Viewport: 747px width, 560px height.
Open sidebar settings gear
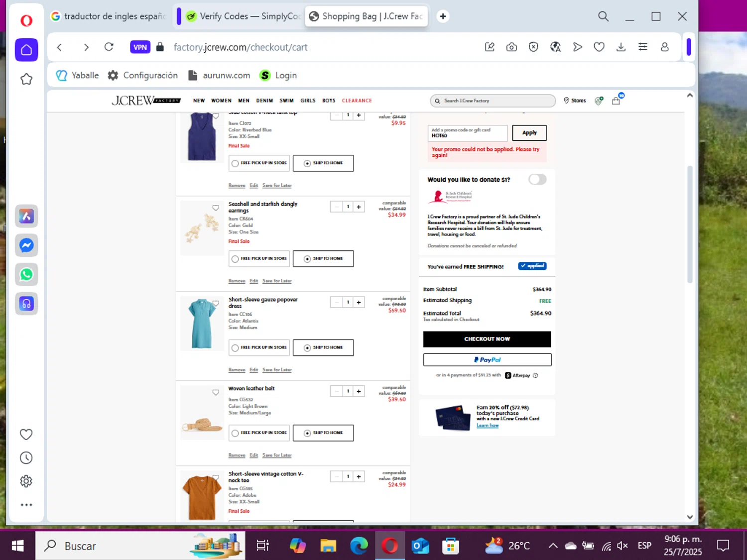26,481
